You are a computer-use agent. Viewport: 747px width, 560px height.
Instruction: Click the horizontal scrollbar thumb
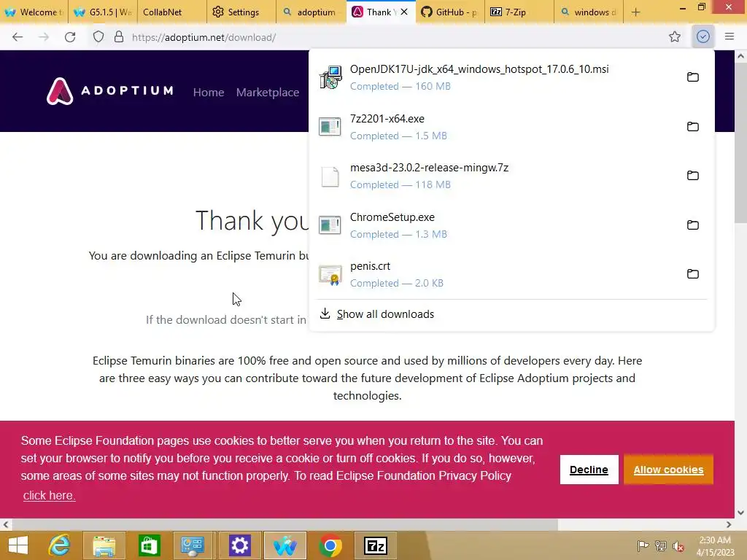(x=284, y=525)
